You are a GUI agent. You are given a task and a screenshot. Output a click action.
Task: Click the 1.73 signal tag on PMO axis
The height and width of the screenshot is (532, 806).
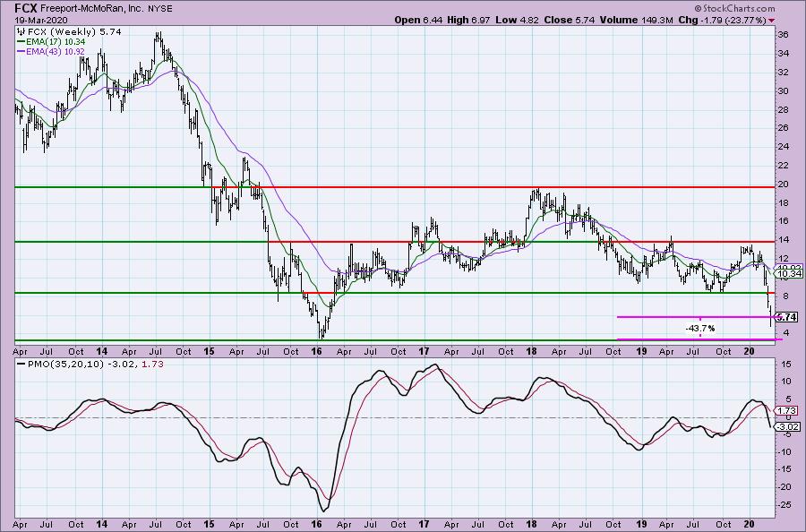pyautogui.click(x=786, y=411)
